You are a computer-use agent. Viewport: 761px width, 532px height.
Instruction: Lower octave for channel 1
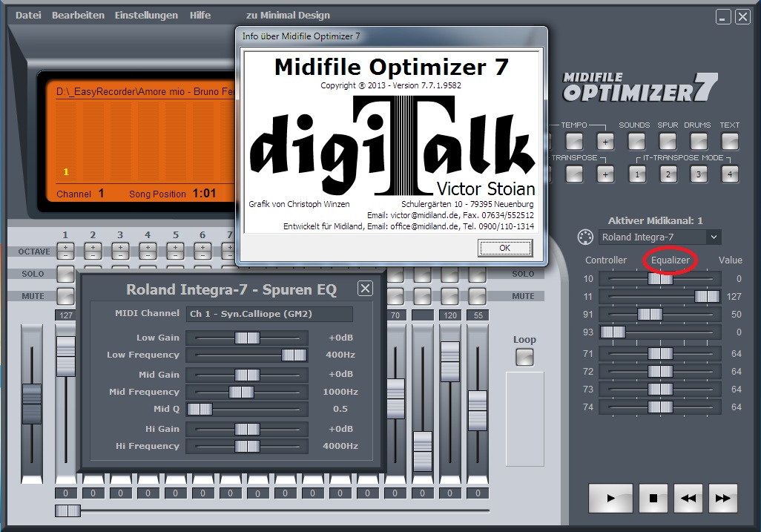[x=65, y=255]
